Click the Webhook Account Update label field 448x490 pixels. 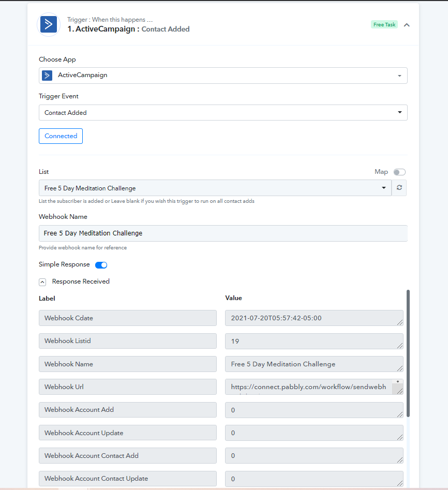point(127,433)
